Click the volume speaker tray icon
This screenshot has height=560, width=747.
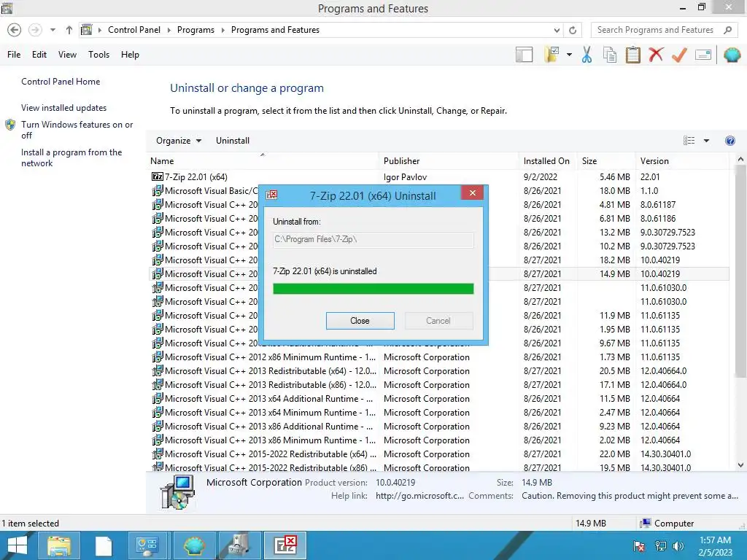click(x=678, y=546)
